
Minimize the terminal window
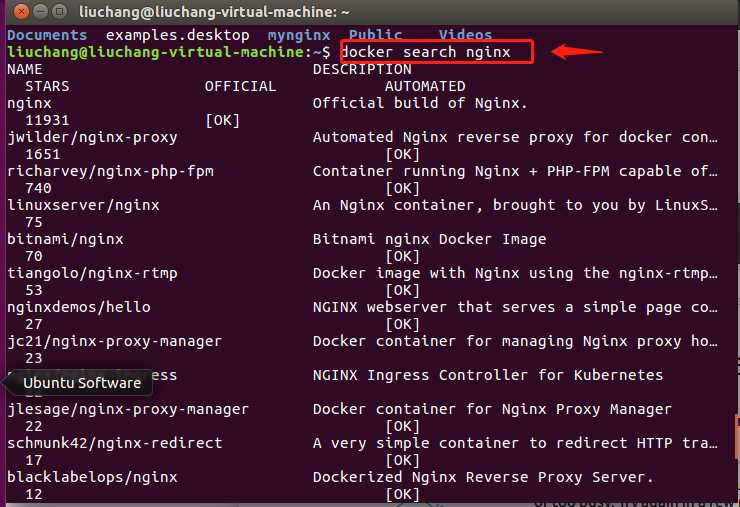point(41,11)
